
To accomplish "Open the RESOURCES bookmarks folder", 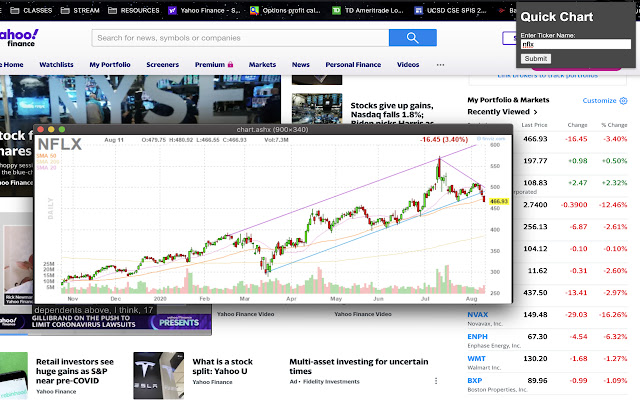I will [134, 11].
